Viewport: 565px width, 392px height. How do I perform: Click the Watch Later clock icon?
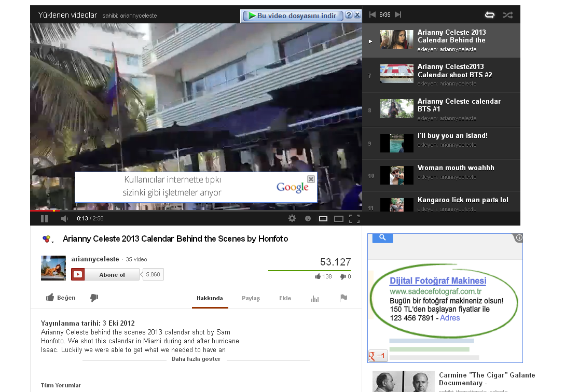point(308,218)
